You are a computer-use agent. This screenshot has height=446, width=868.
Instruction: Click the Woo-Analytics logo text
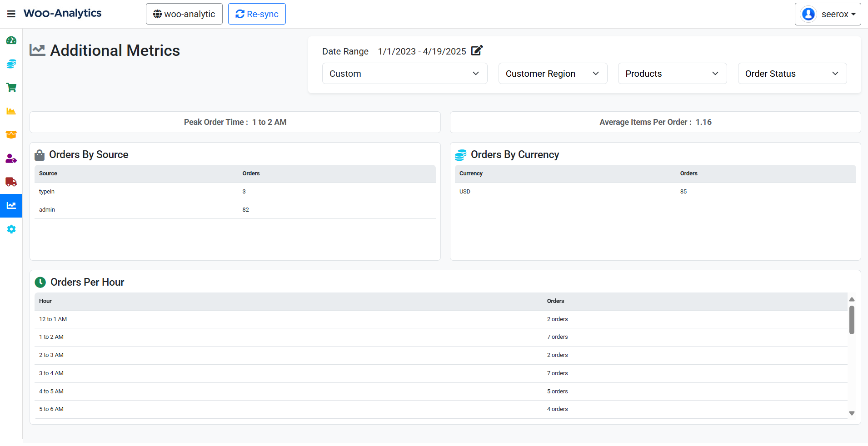point(63,13)
